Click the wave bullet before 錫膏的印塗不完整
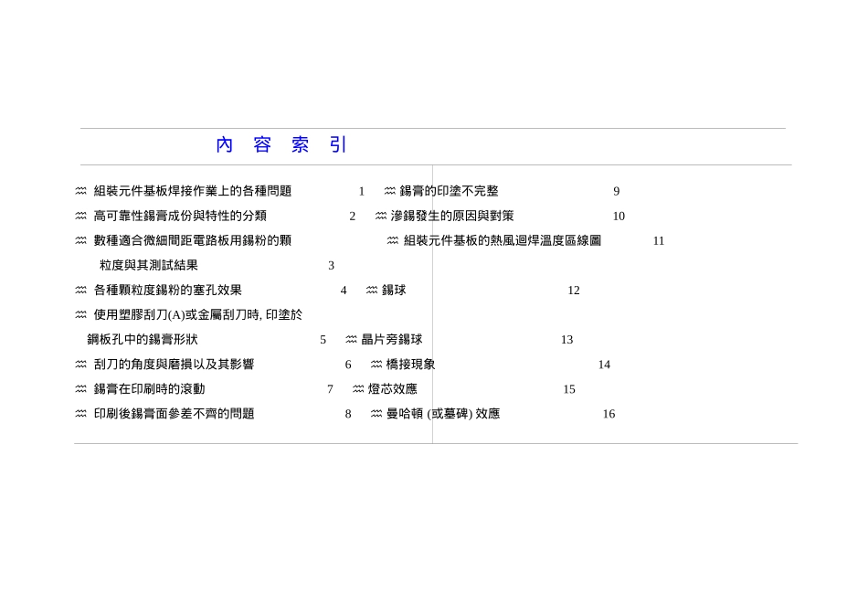Viewport: 868px width, 614px height. point(390,190)
